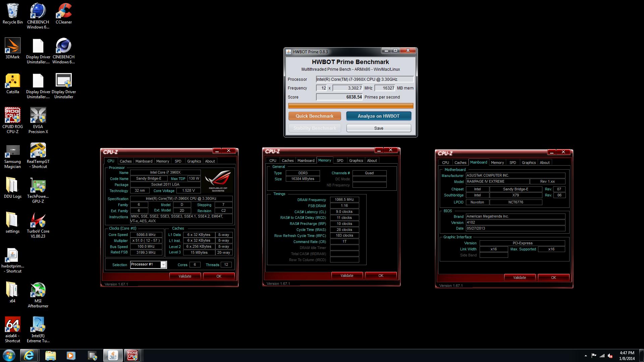Image resolution: width=644 pixels, height=362 pixels.
Task: Click the HWBOT benchmark progress bar
Action: pyautogui.click(x=351, y=106)
